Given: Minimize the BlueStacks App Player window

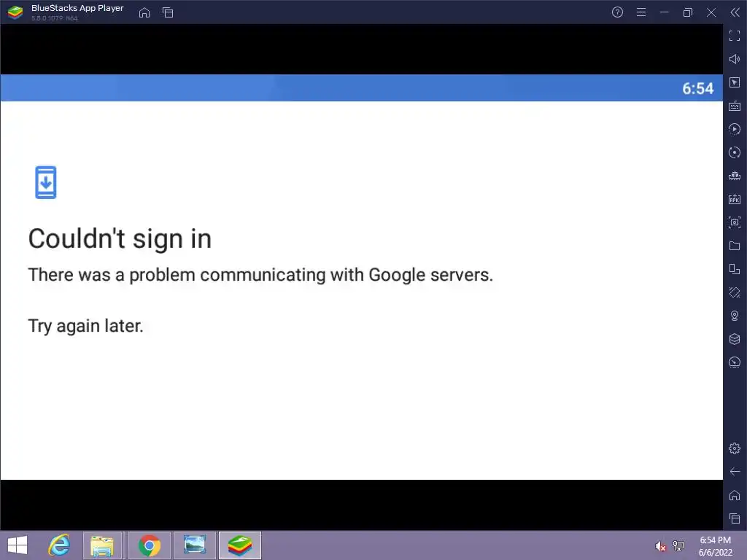Looking at the screenshot, I should [664, 12].
